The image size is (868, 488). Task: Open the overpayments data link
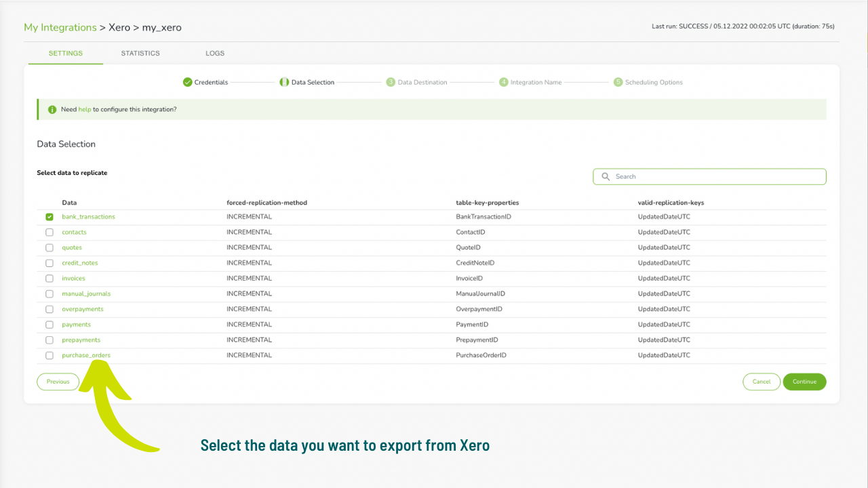coord(83,309)
